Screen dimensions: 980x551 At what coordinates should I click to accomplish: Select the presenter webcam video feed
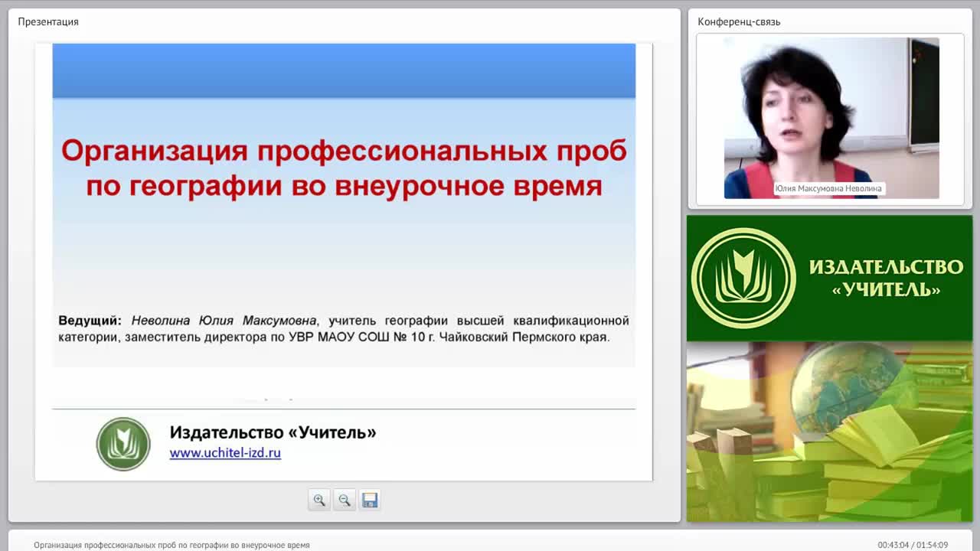pos(831,118)
